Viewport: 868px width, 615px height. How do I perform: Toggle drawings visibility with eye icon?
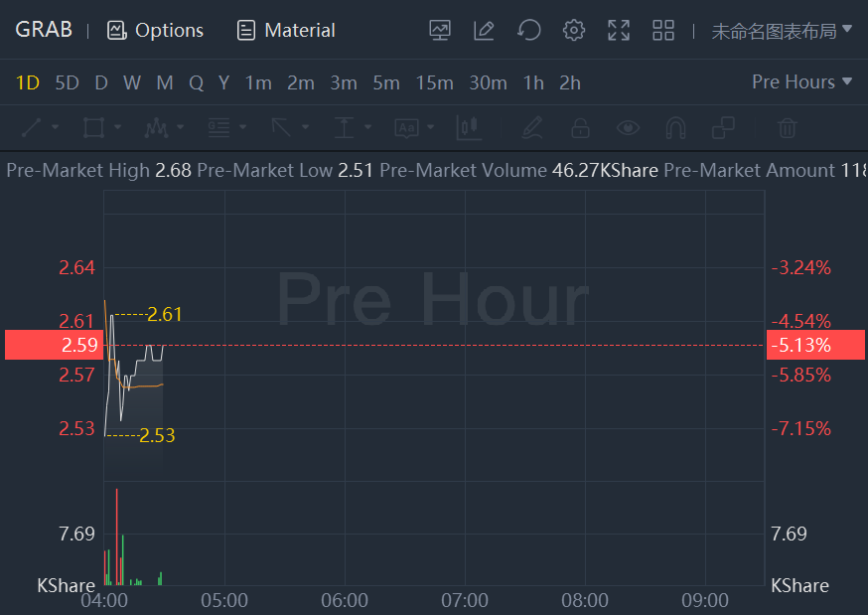627,127
